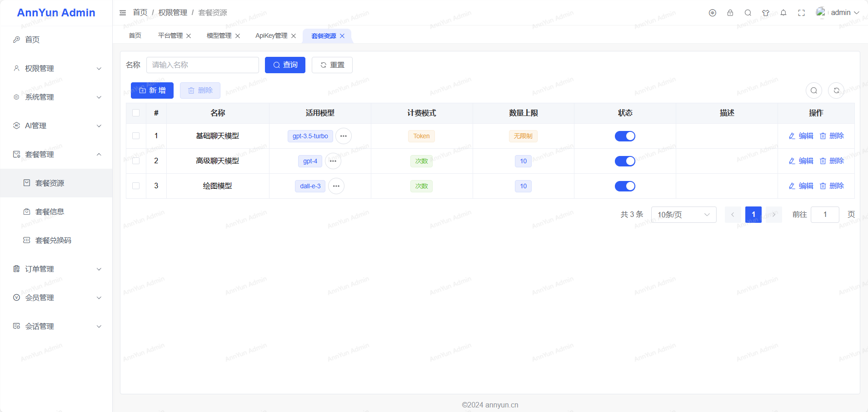
Task: Toggle status switch for 基础聊天模型
Action: pyautogui.click(x=625, y=136)
